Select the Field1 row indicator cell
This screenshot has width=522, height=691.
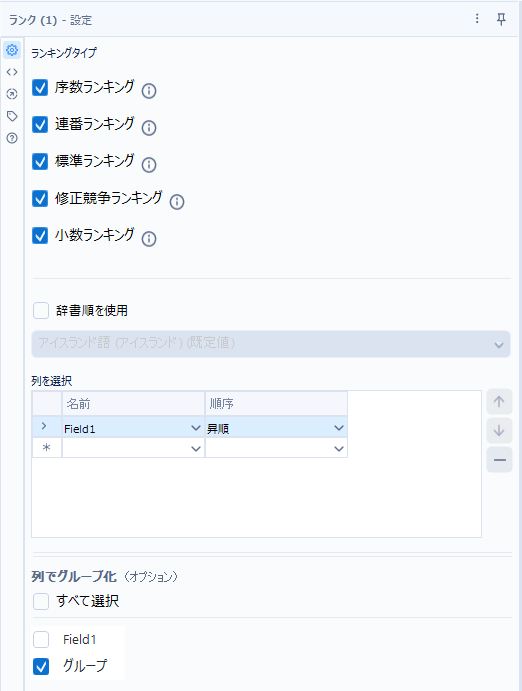point(46,427)
